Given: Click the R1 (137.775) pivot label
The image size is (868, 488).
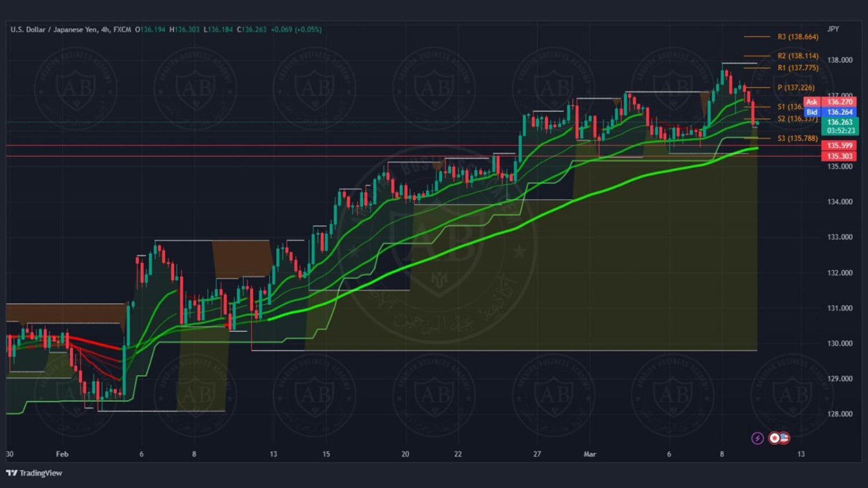Looking at the screenshot, I should point(797,68).
